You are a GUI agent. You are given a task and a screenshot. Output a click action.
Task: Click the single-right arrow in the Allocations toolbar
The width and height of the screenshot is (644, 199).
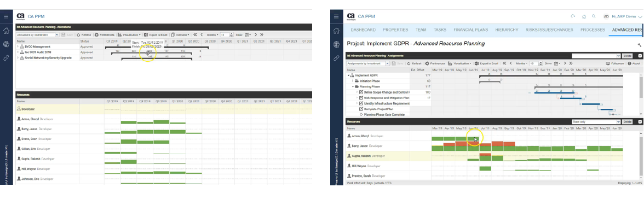click(255, 35)
